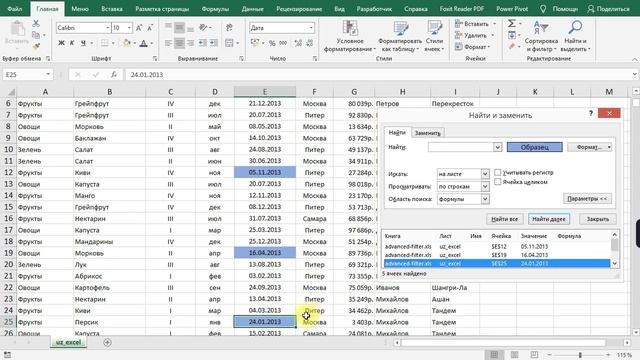Open Найти и выделить magnifier menu
The height and width of the screenshot is (360, 640).
pyautogui.click(x=576, y=36)
